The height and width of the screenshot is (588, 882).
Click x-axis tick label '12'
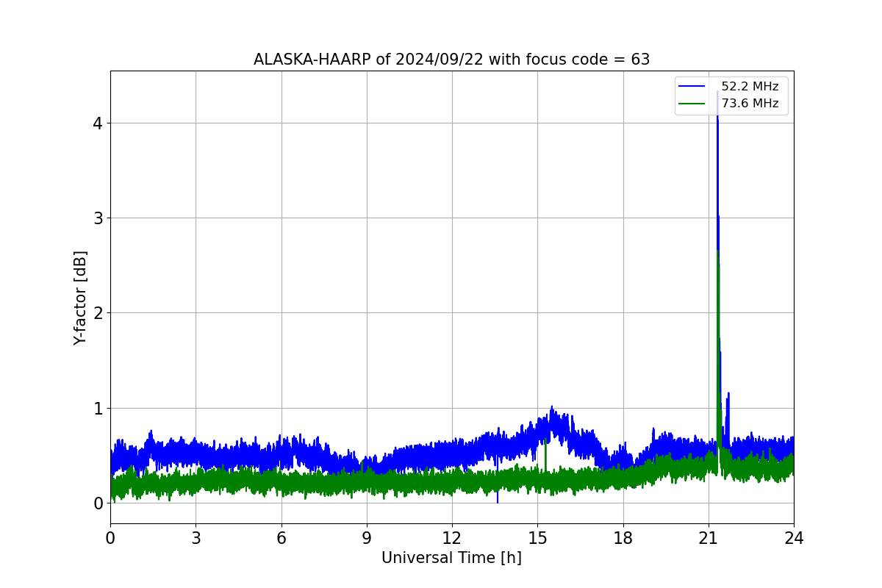pyautogui.click(x=452, y=538)
